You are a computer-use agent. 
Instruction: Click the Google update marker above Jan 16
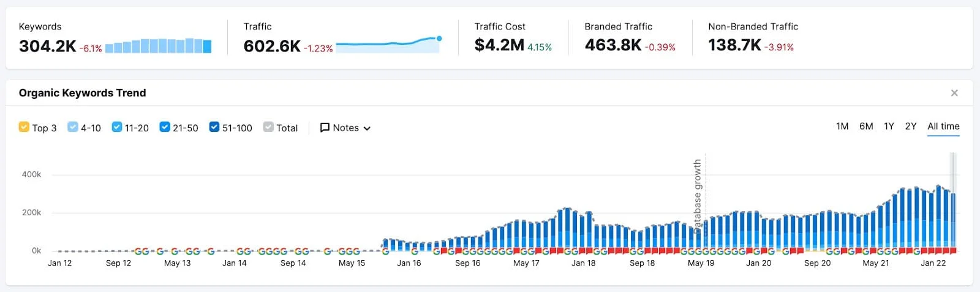pyautogui.click(x=415, y=252)
